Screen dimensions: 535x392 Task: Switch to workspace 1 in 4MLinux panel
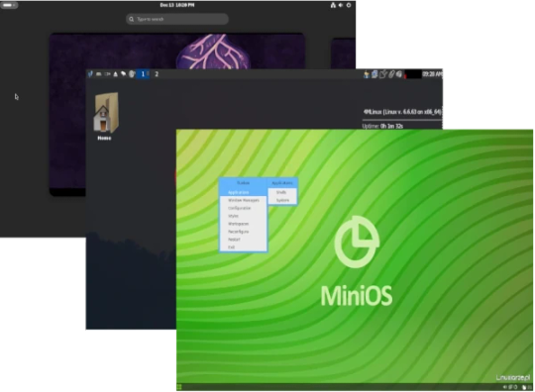point(143,74)
